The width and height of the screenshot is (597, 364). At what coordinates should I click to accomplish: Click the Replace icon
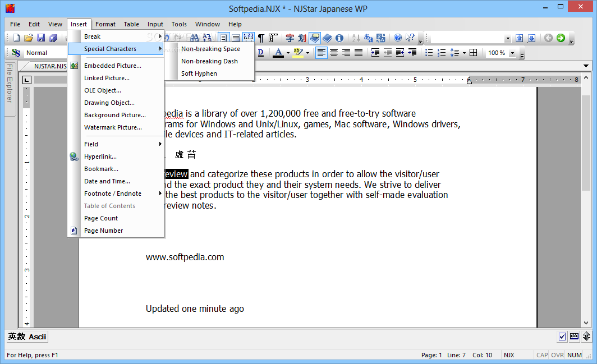tap(207, 38)
